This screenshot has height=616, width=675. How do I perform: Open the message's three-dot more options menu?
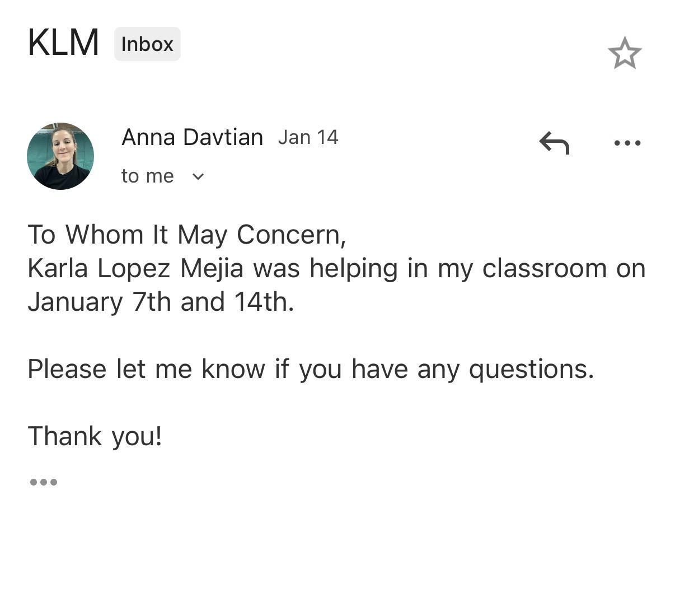tap(627, 143)
